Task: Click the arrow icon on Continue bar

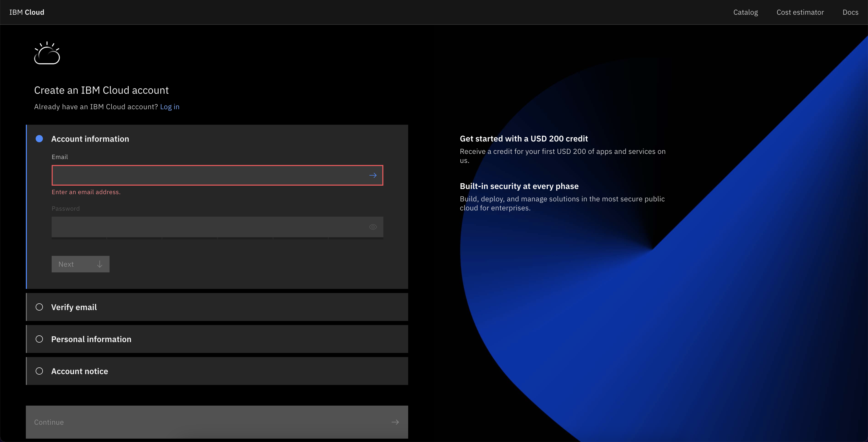Action: pos(395,422)
